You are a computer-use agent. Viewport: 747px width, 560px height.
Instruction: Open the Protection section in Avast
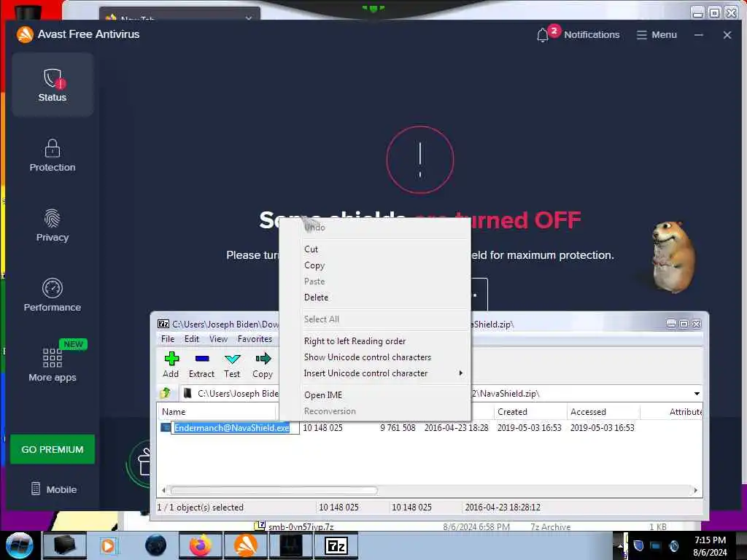tap(53, 155)
